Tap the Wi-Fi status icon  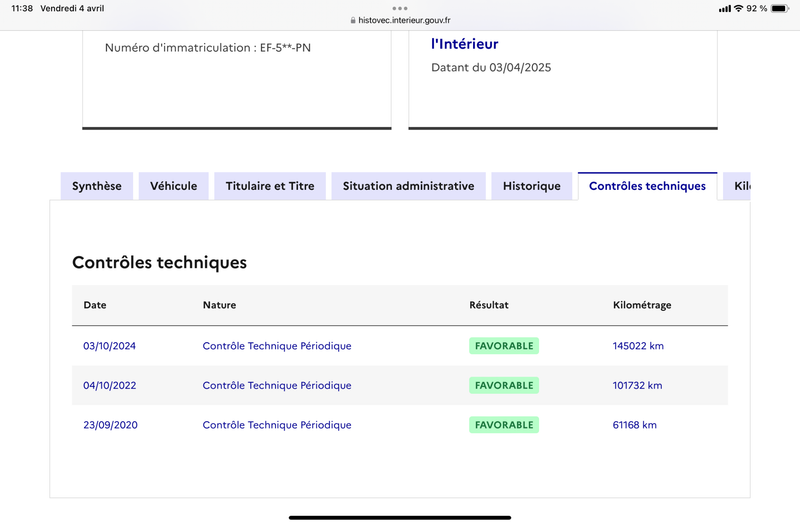point(738,8)
